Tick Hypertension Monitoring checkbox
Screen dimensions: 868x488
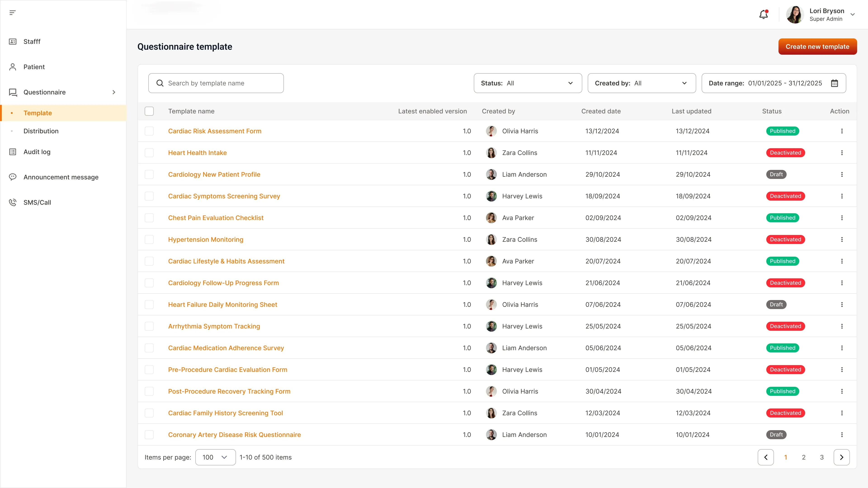pyautogui.click(x=149, y=239)
